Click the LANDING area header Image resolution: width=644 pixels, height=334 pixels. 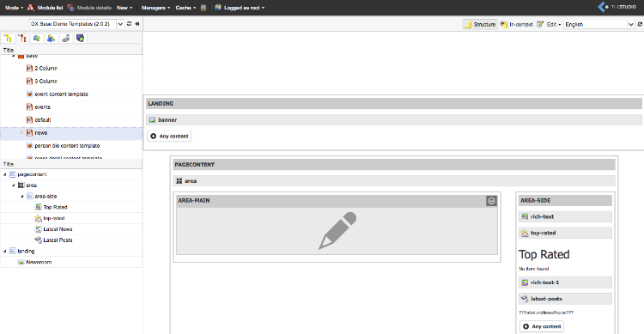point(394,104)
